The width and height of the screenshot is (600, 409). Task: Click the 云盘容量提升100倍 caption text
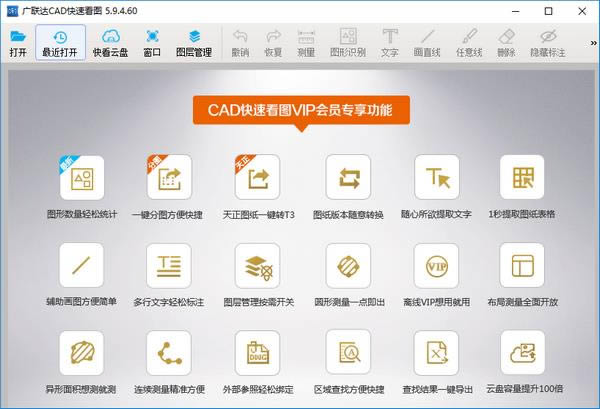524,389
